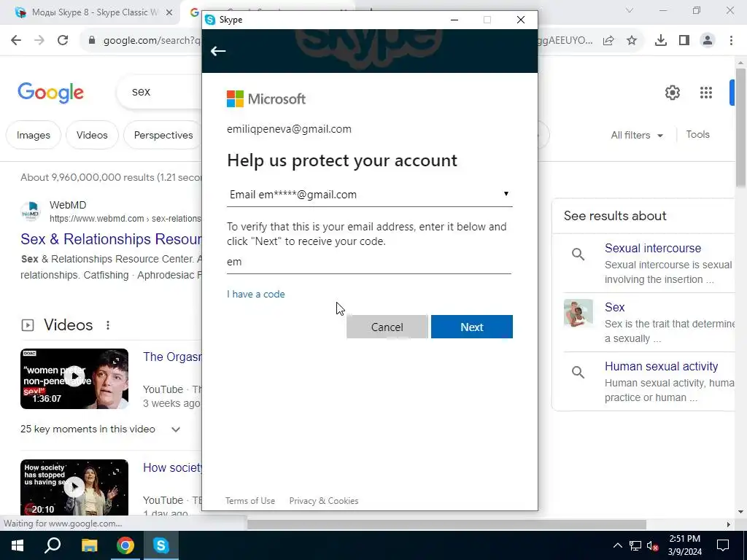The image size is (747, 560).
Task: Close the Skype Classic mods tab
Action: [x=169, y=12]
